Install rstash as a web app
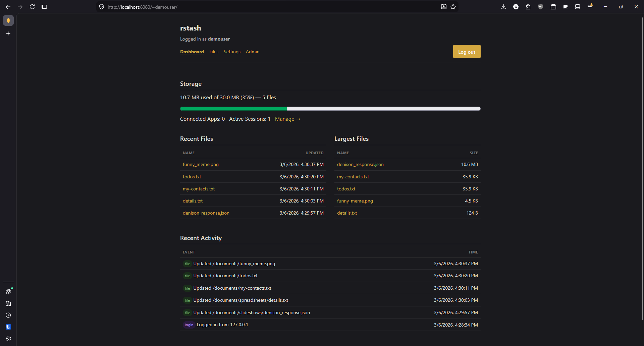Viewport: 644px width, 346px height. (x=443, y=7)
